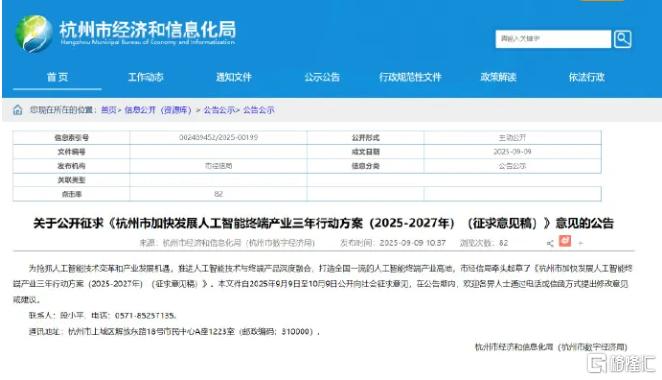Click the site title 杭州市经济和信息化局
The width and height of the screenshot is (662, 380).
[148, 30]
